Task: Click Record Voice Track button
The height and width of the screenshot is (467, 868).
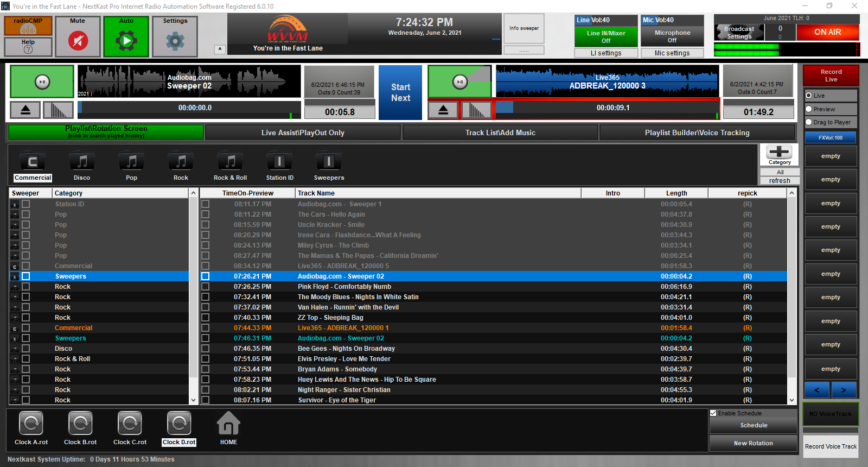Action: tap(831, 446)
